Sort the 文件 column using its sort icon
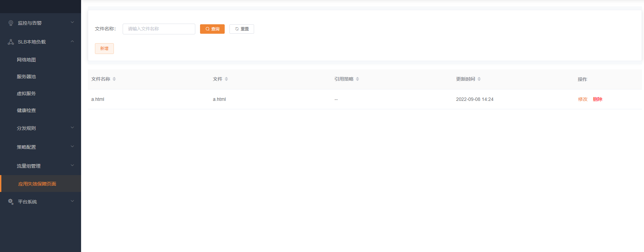 (x=226, y=79)
